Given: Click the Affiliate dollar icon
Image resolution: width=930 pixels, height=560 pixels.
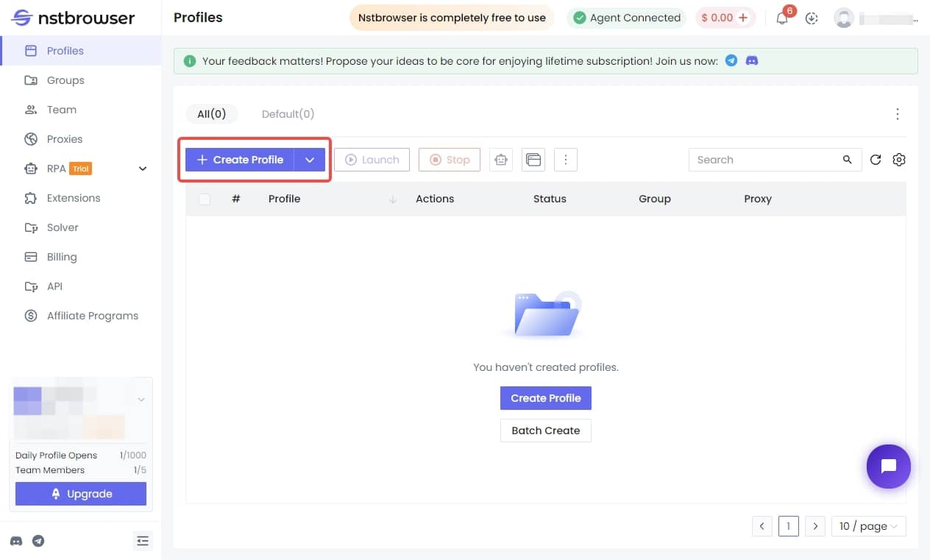Looking at the screenshot, I should (x=31, y=316).
